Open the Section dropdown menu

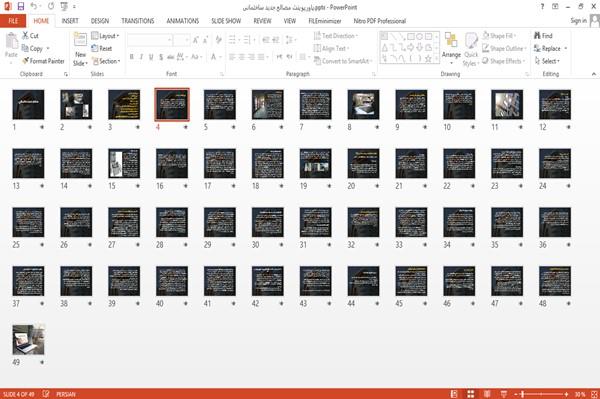click(106, 61)
